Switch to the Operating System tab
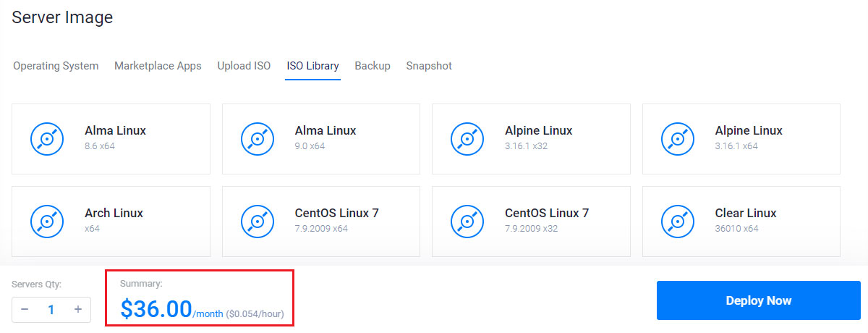 (56, 66)
